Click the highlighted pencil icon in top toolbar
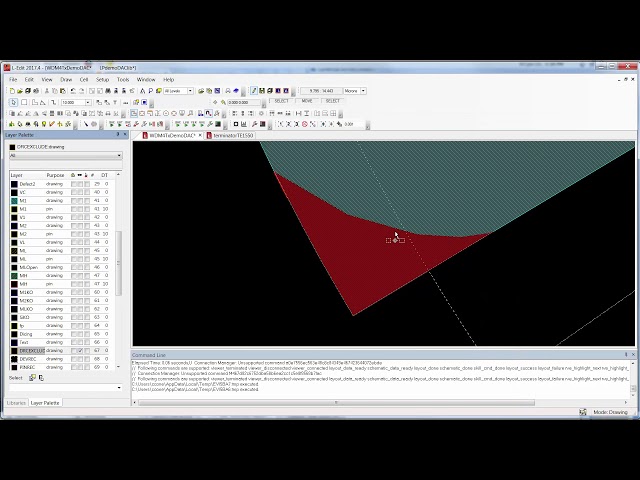 click(x=254, y=91)
